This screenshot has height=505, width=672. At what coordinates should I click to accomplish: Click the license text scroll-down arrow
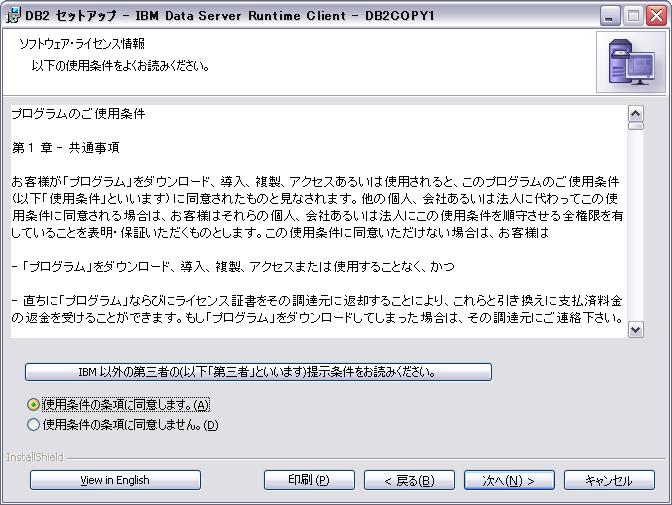point(636,330)
